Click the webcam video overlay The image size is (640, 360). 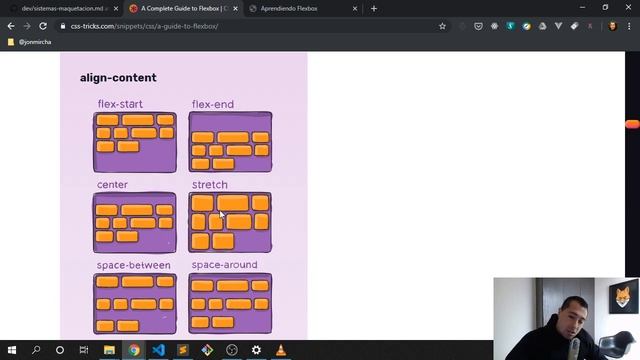tap(567, 319)
